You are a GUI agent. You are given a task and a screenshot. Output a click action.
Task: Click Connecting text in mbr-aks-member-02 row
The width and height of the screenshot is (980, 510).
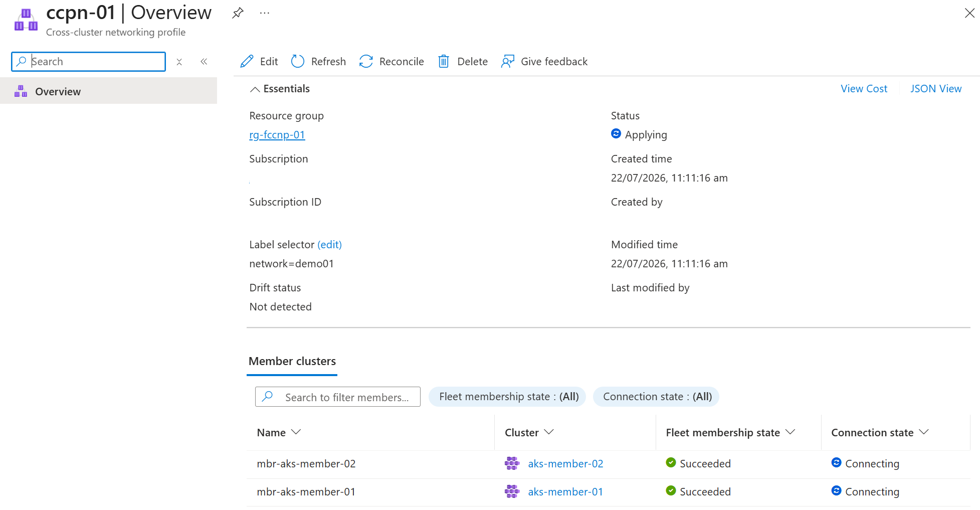(872, 464)
